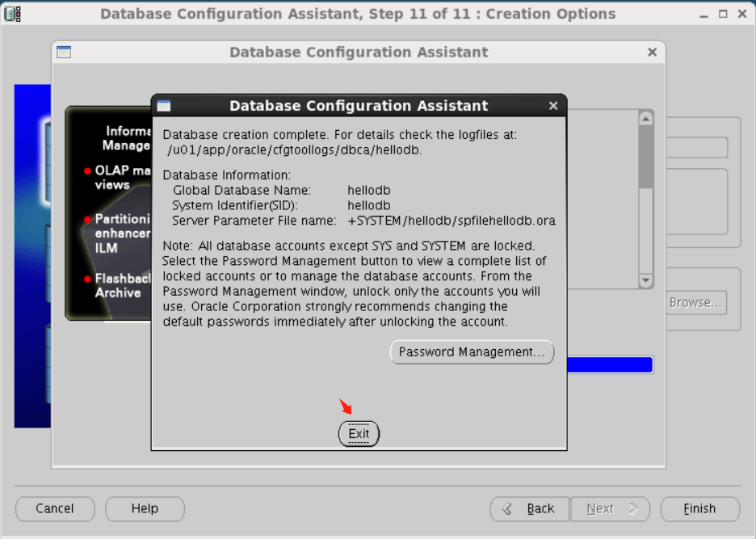756x539 pixels.
Task: Click the scroll down arrow of the background list
Action: pos(646,280)
